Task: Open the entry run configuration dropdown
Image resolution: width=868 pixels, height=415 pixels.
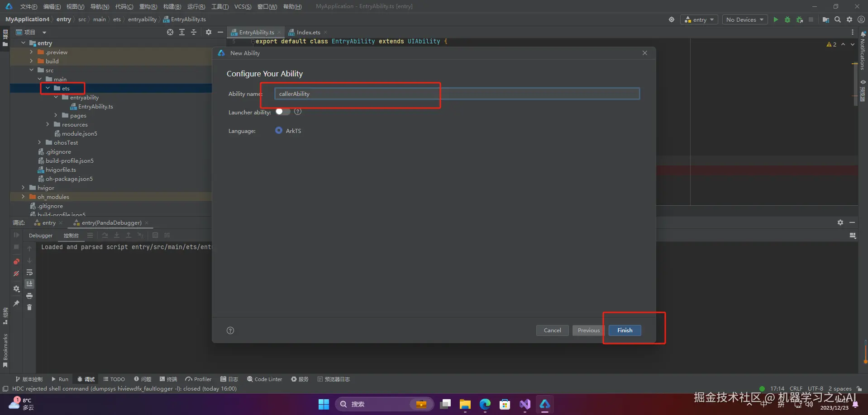Action: [699, 19]
